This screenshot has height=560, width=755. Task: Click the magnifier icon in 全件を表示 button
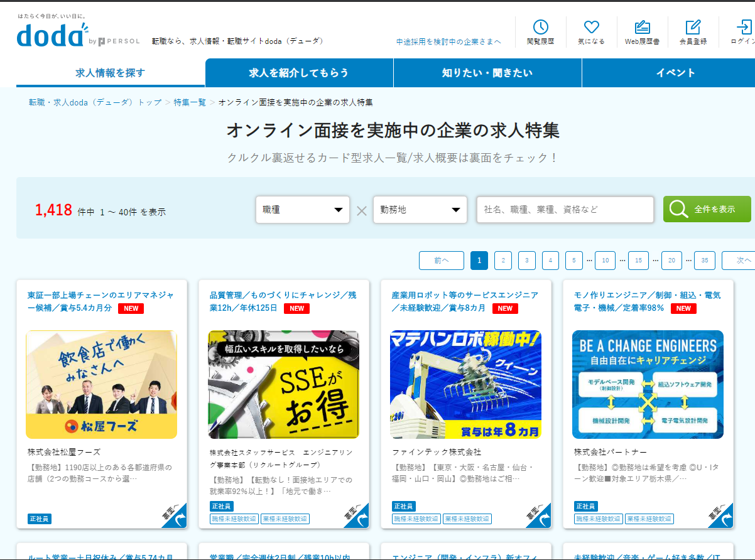pos(679,209)
